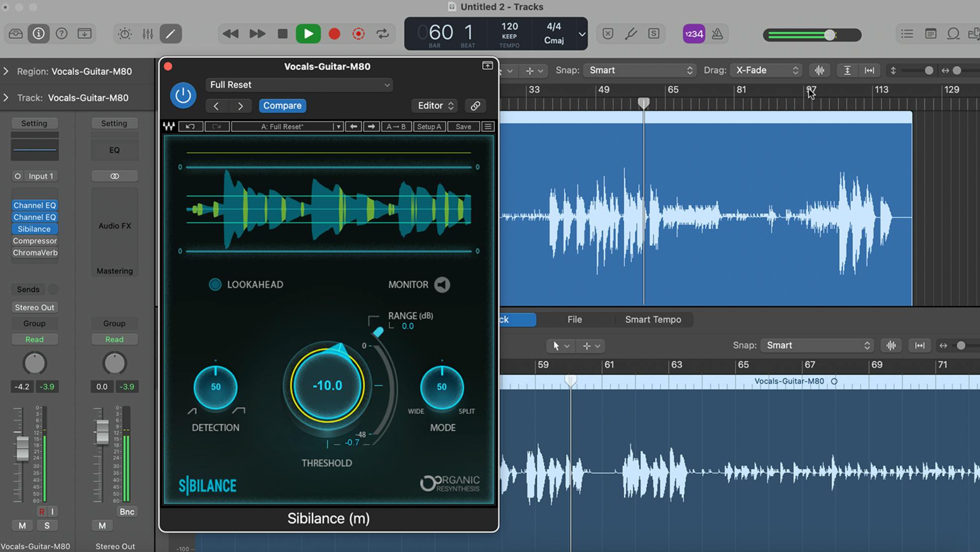Toggle the Solo S button in the control bar

pos(653,34)
